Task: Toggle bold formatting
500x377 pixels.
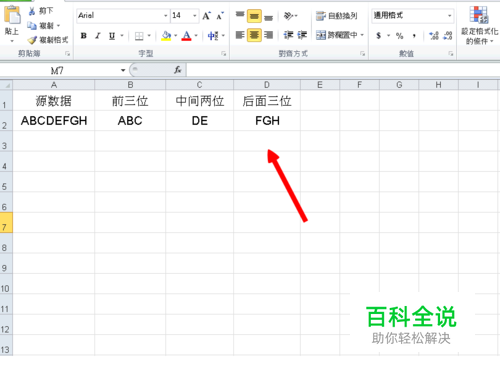Action: [84, 36]
